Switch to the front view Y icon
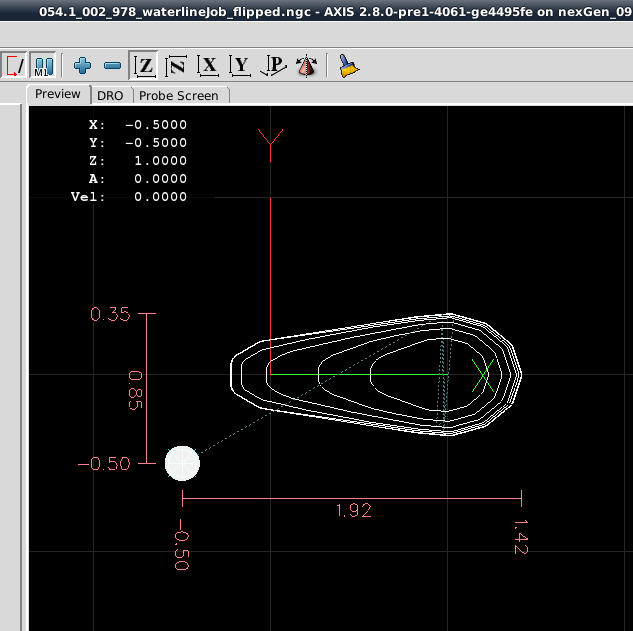Image resolution: width=633 pixels, height=631 pixels. [240, 66]
